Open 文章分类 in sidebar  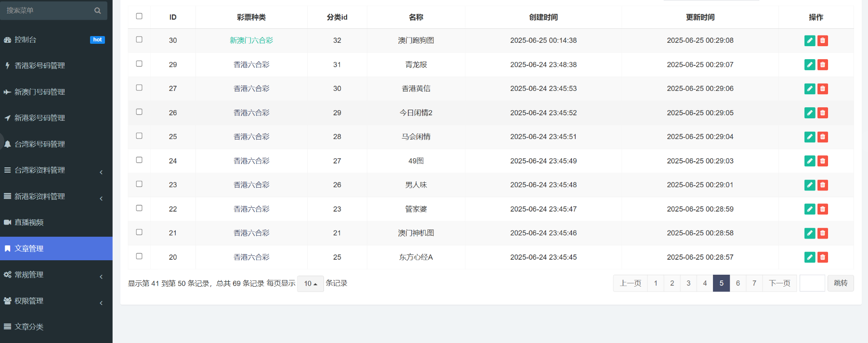[56, 327]
